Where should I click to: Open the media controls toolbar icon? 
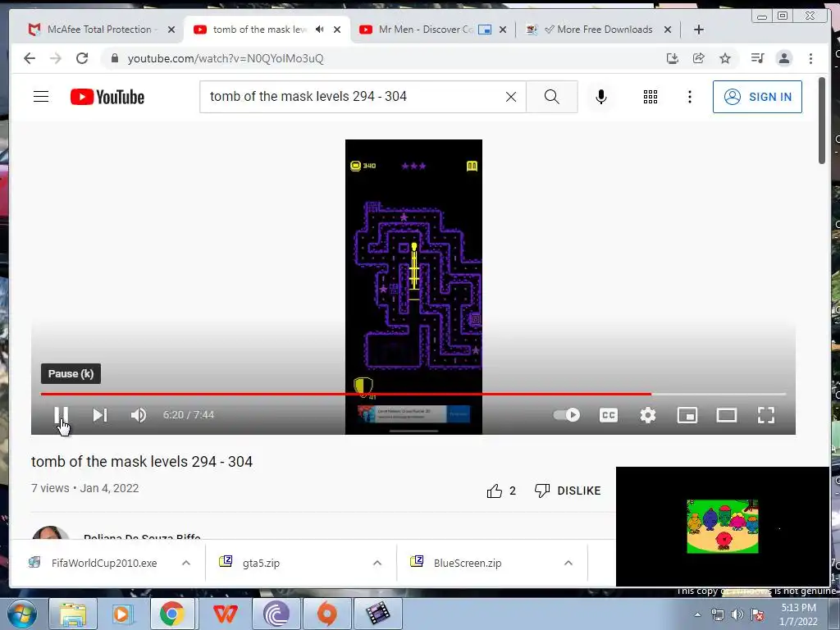757,58
